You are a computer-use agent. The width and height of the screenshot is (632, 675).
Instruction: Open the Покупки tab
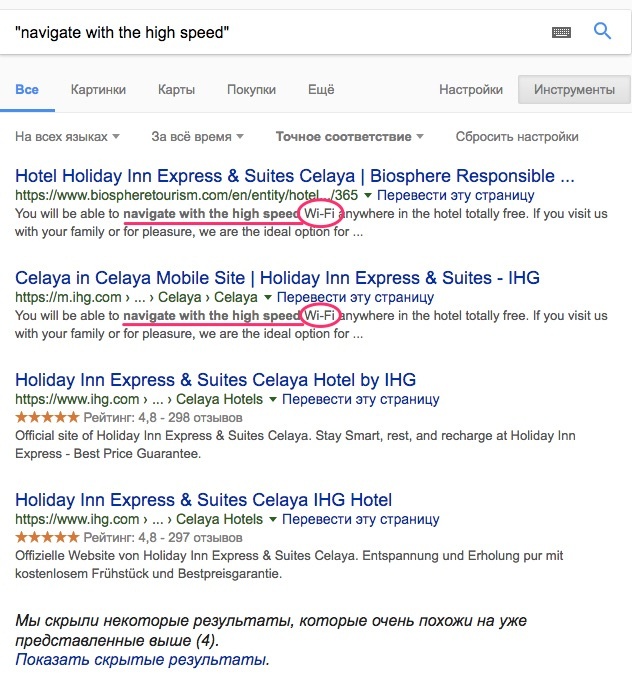click(x=251, y=90)
